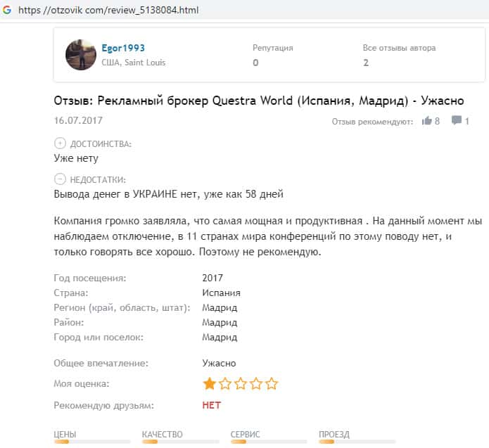Click the minus icon beside НЕДОСТАТКИ

tap(60, 179)
